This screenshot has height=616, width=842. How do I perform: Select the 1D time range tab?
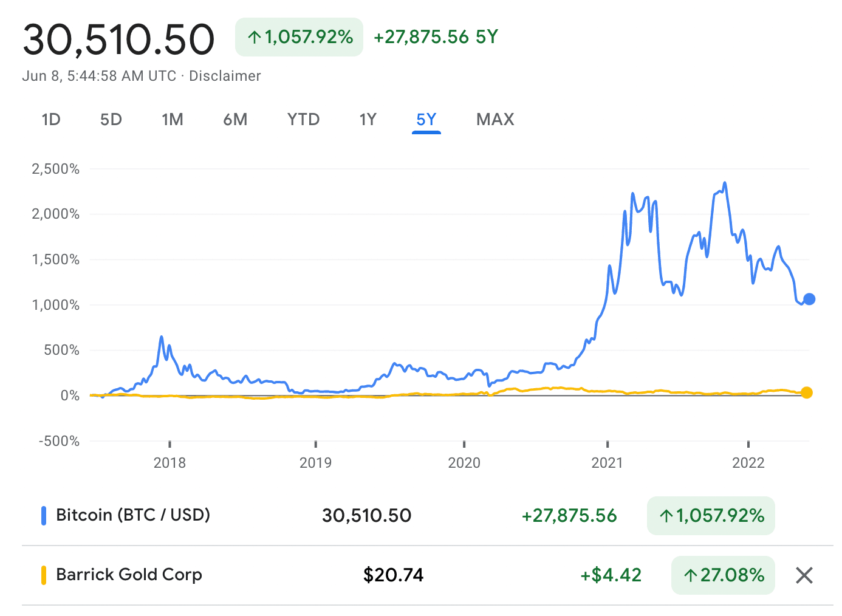coord(51,119)
